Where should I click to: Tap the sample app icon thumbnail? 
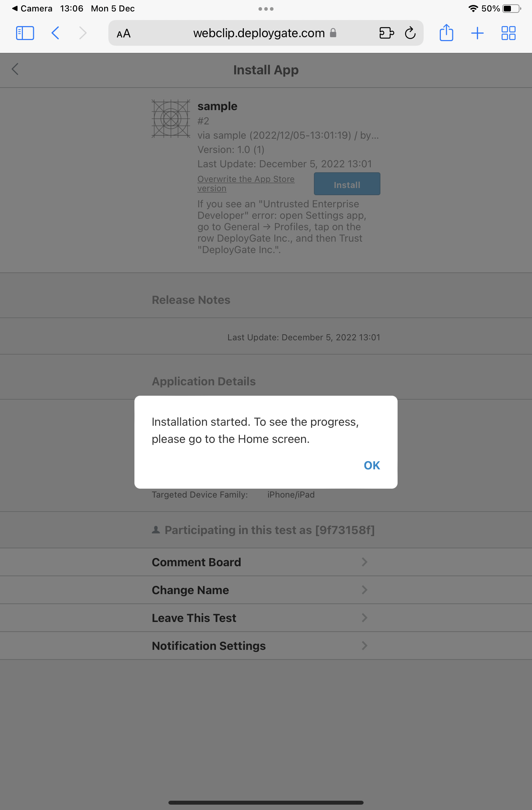[x=171, y=119]
